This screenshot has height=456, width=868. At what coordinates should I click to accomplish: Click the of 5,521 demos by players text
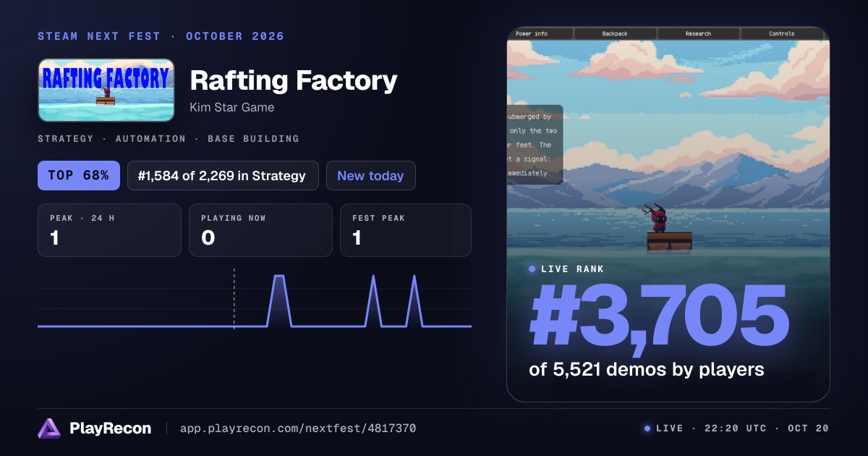coord(647,369)
